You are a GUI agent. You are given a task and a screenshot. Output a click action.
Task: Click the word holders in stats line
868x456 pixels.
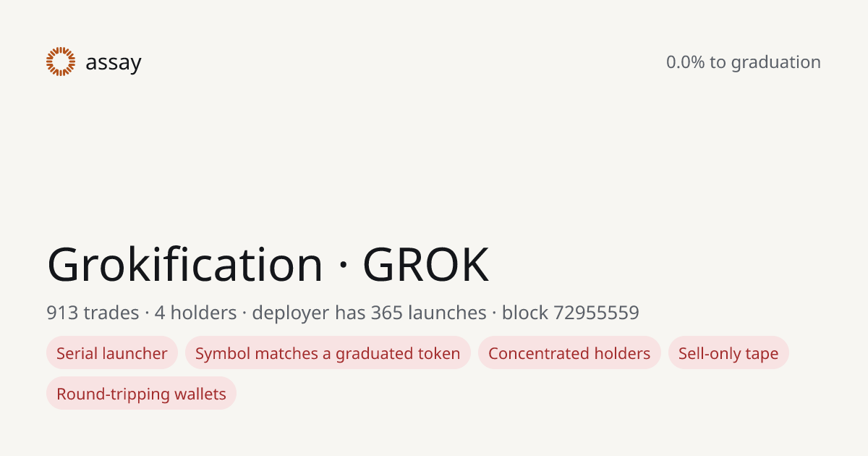pos(203,313)
